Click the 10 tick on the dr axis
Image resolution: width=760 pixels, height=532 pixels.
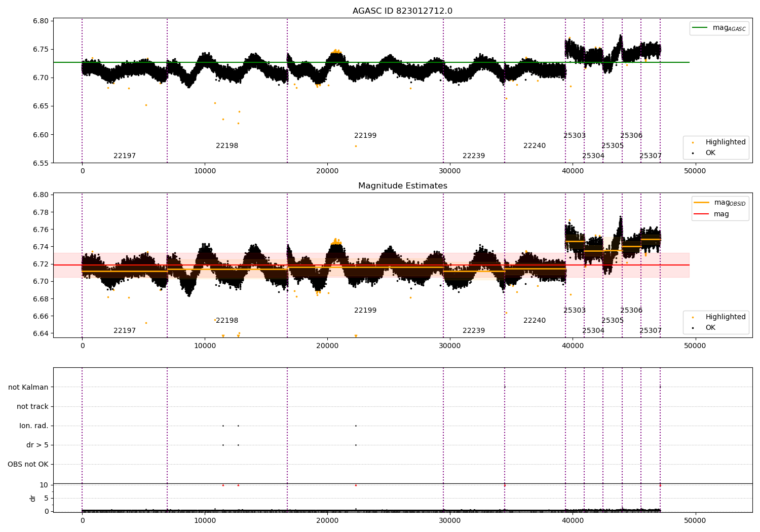coord(44,485)
